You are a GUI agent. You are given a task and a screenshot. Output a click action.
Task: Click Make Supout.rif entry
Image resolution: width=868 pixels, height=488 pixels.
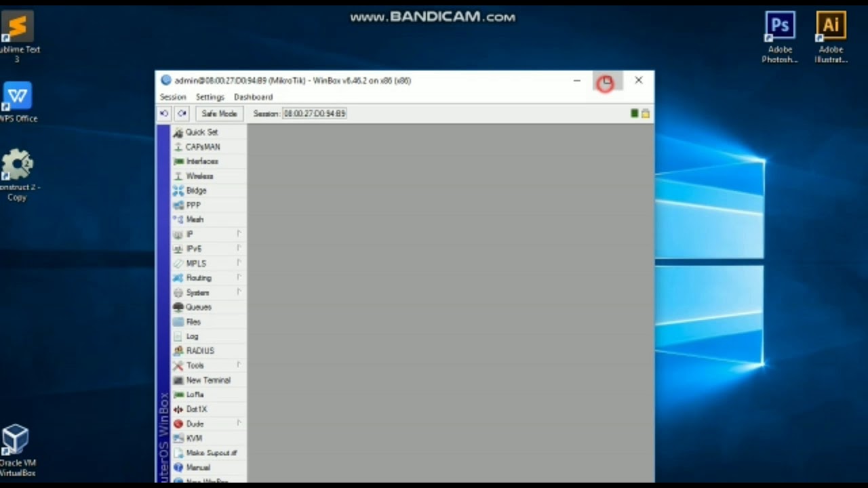tap(208, 453)
